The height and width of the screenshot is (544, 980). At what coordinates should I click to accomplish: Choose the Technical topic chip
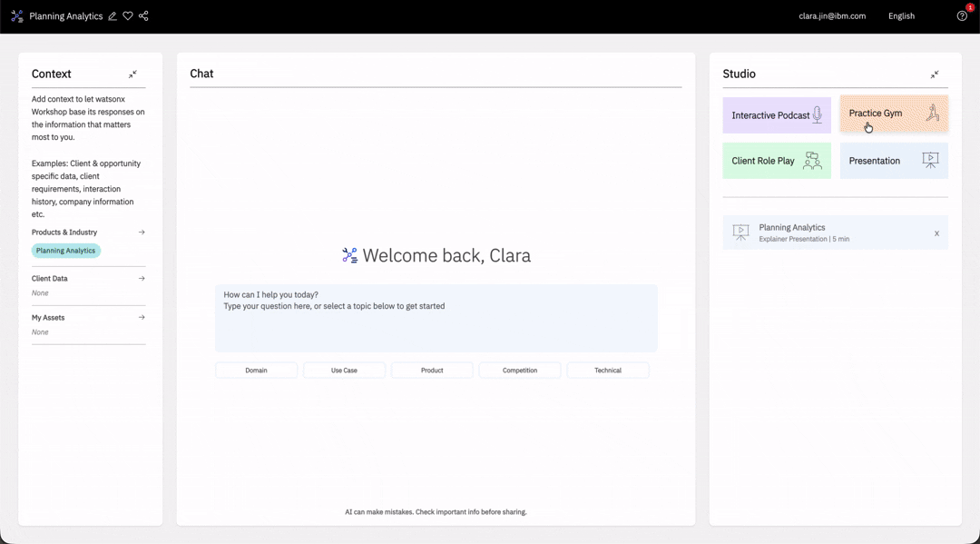(607, 371)
